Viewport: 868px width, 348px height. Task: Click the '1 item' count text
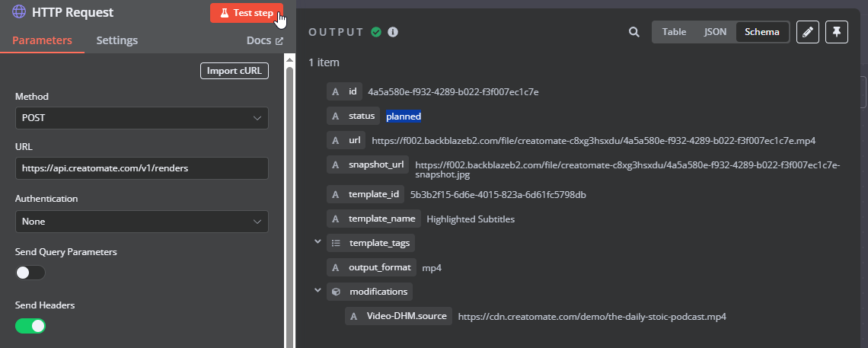324,62
